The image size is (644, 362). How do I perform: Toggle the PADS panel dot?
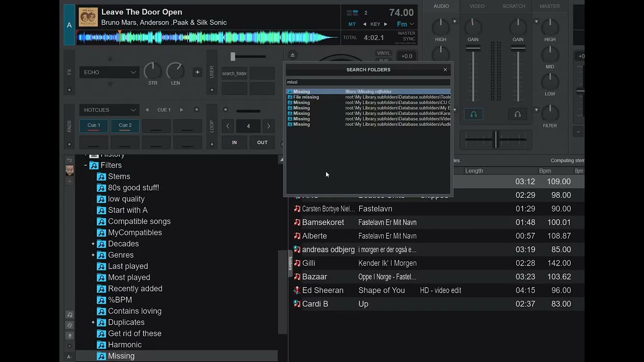(x=69, y=144)
